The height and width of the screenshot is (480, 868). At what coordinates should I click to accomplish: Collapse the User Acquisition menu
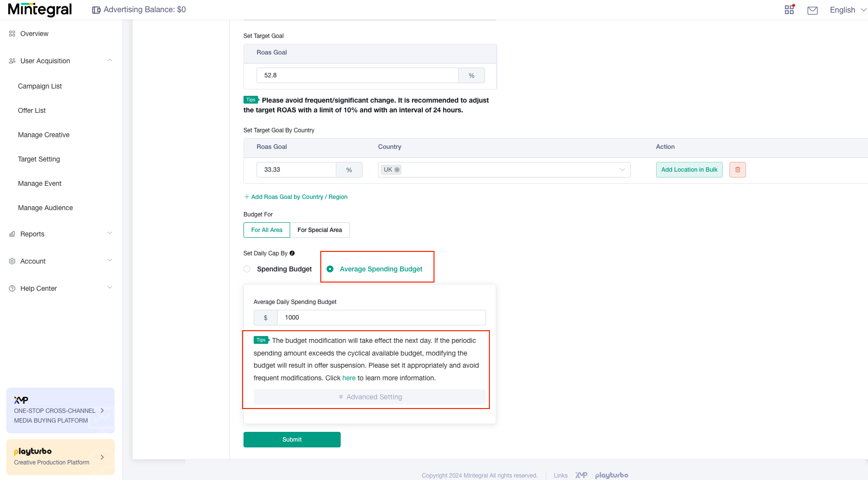tap(110, 60)
